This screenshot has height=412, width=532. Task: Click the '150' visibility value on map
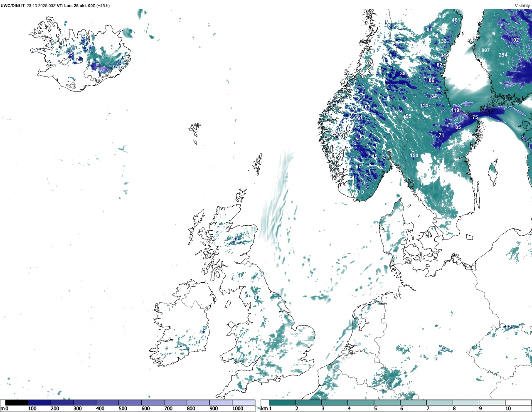[x=414, y=155]
